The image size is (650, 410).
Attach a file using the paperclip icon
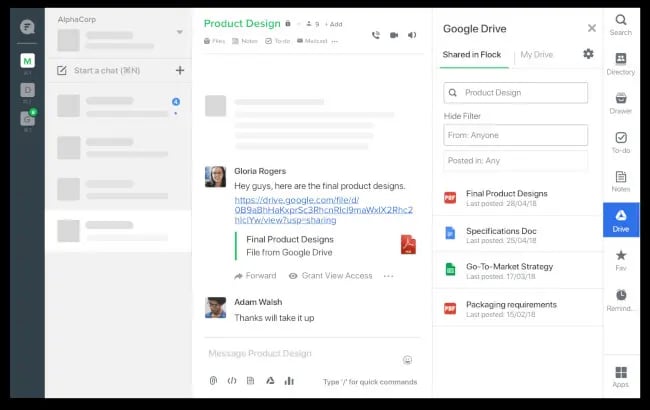click(213, 380)
